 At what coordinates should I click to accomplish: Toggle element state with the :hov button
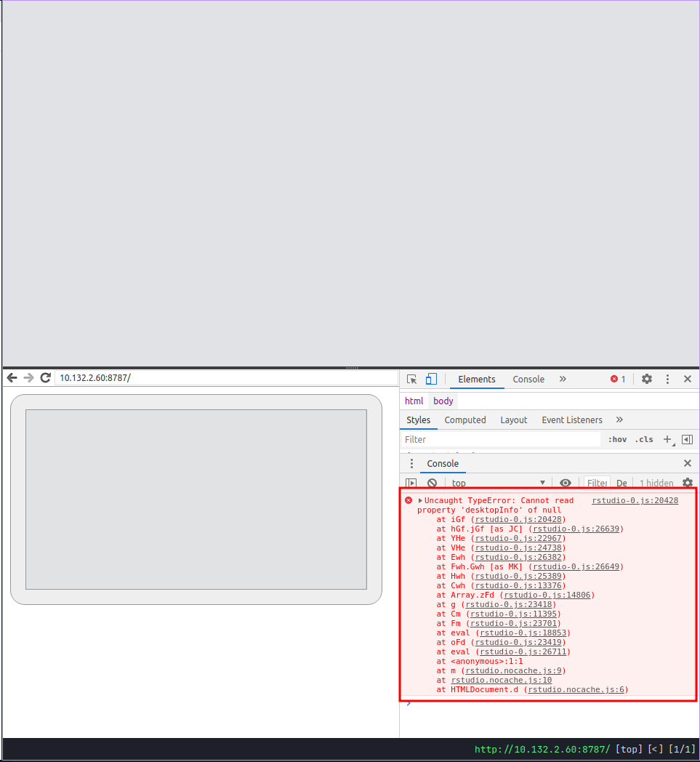(617, 439)
